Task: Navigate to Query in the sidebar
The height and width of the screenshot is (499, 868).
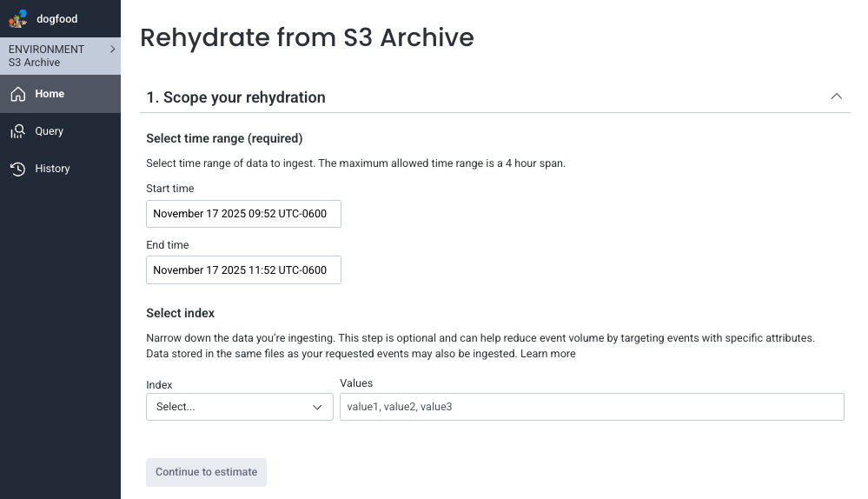Action: click(x=50, y=131)
